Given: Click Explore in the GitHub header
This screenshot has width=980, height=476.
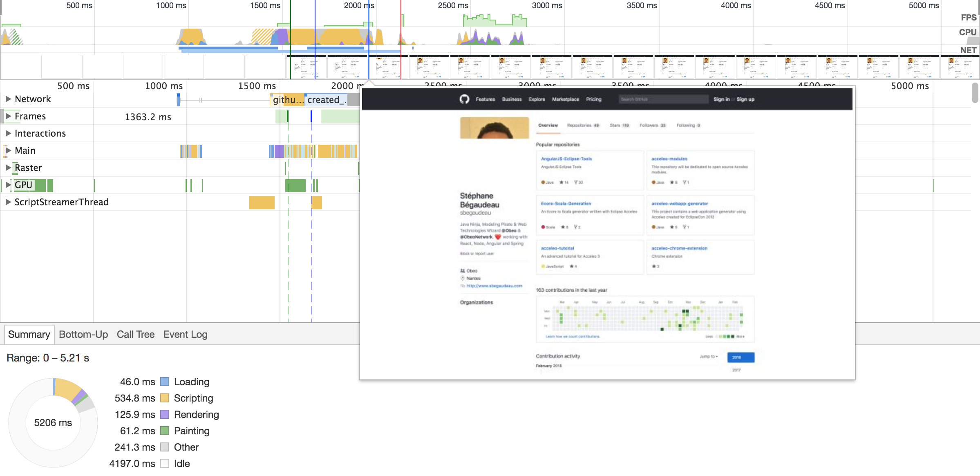Looking at the screenshot, I should click(x=537, y=99).
